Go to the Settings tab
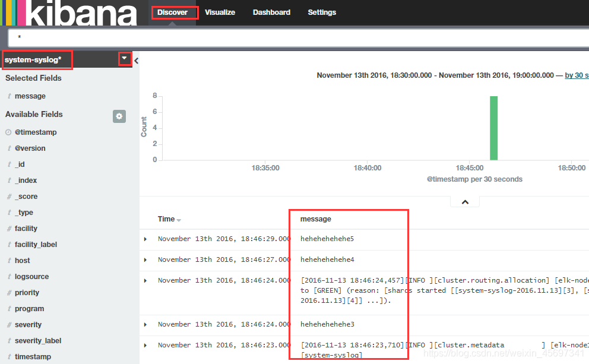 (x=322, y=12)
